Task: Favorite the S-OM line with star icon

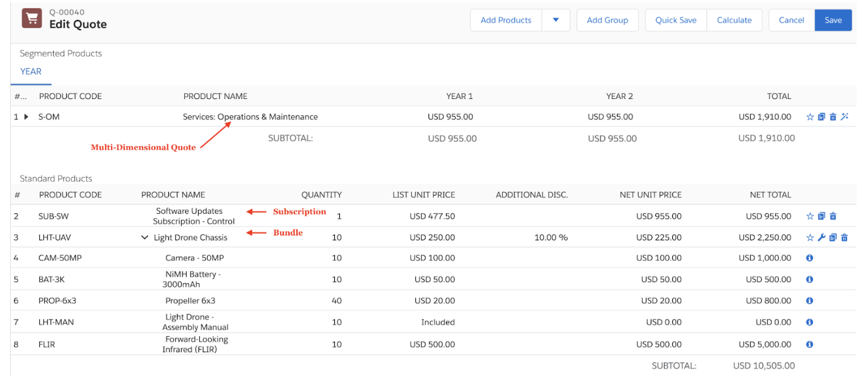Action: [x=810, y=117]
